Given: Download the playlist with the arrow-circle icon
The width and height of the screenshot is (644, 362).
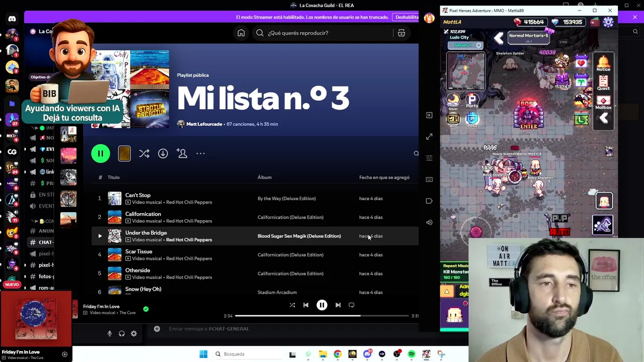Looking at the screenshot, I should tap(163, 153).
